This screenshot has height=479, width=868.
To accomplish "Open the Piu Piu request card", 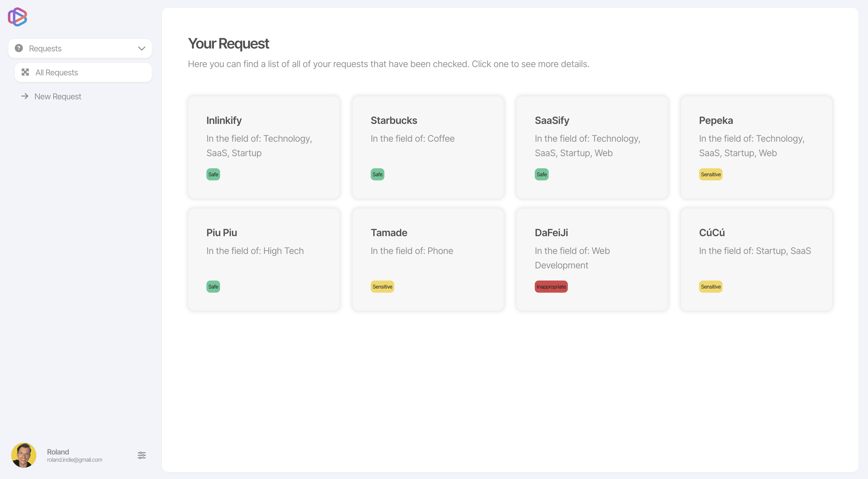I will [x=264, y=260].
